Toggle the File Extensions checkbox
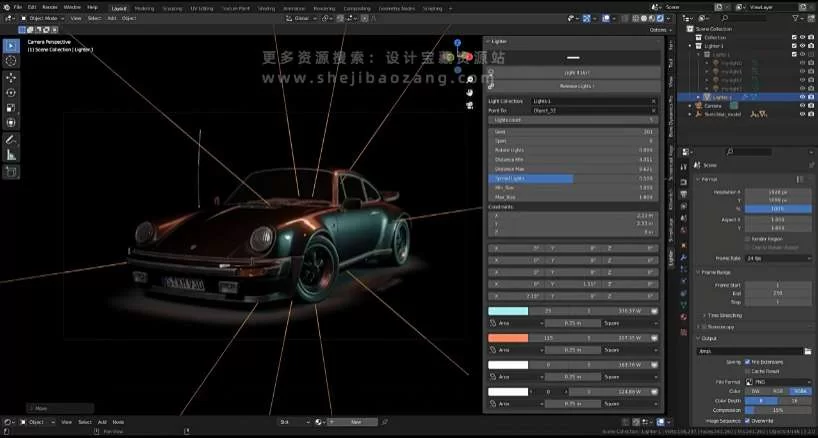This screenshot has height=438, width=818. [747, 361]
